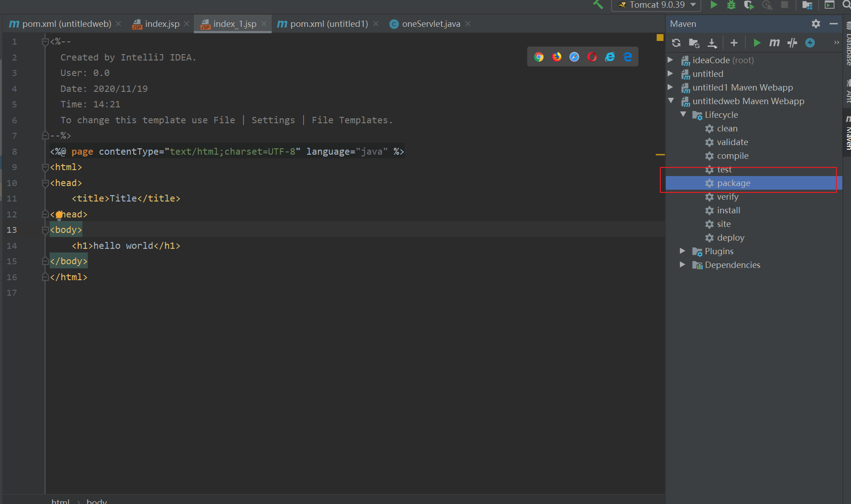Expand the Dependencies folder
The image size is (851, 504).
click(683, 264)
